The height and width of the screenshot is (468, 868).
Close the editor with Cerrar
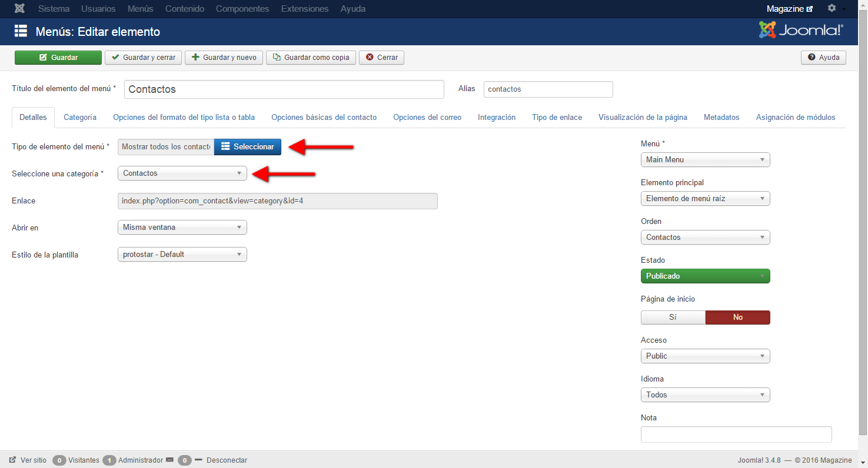[x=381, y=58]
